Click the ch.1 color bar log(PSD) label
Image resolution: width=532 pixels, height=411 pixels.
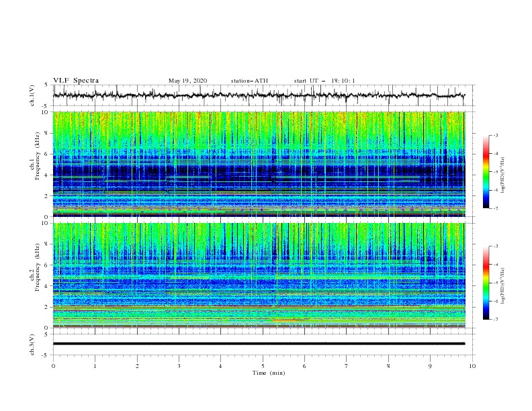pyautogui.click(x=502, y=175)
